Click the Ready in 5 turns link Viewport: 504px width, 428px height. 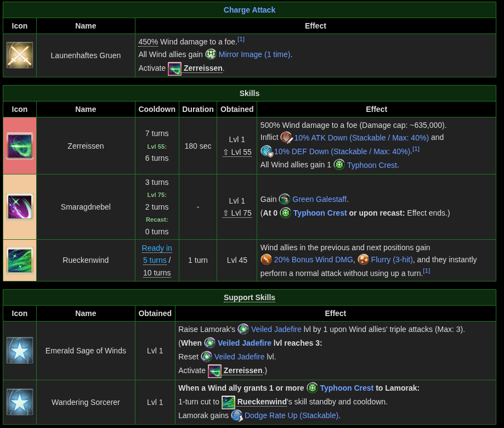(x=157, y=254)
